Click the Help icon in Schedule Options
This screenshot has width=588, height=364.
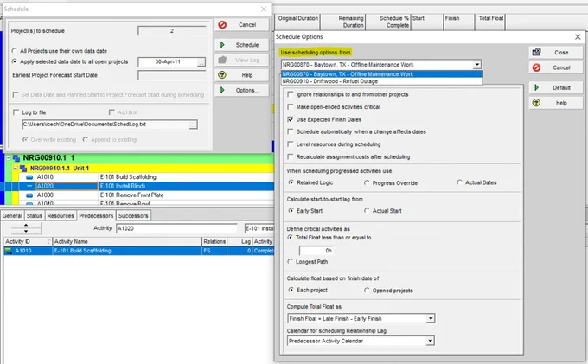coord(537,103)
